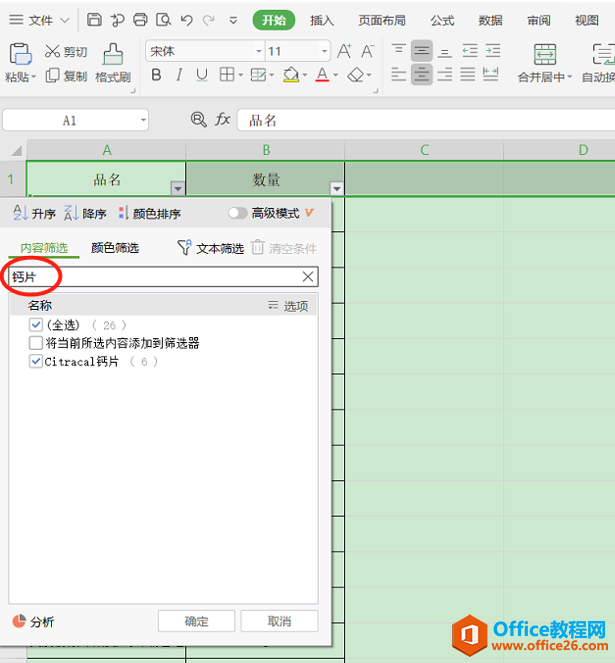Open filter dropdown on 品名 column
Image resolution: width=615 pixels, height=663 pixels.
tap(178, 189)
